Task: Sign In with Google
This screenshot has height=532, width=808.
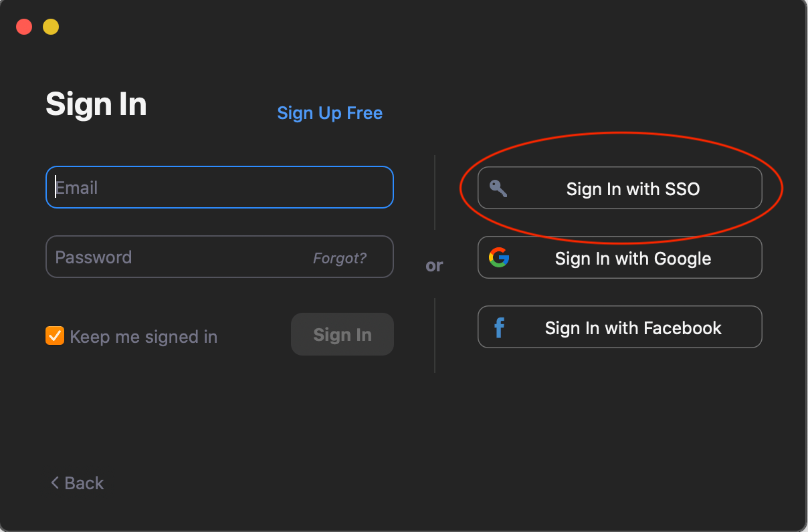Action: [x=619, y=257]
